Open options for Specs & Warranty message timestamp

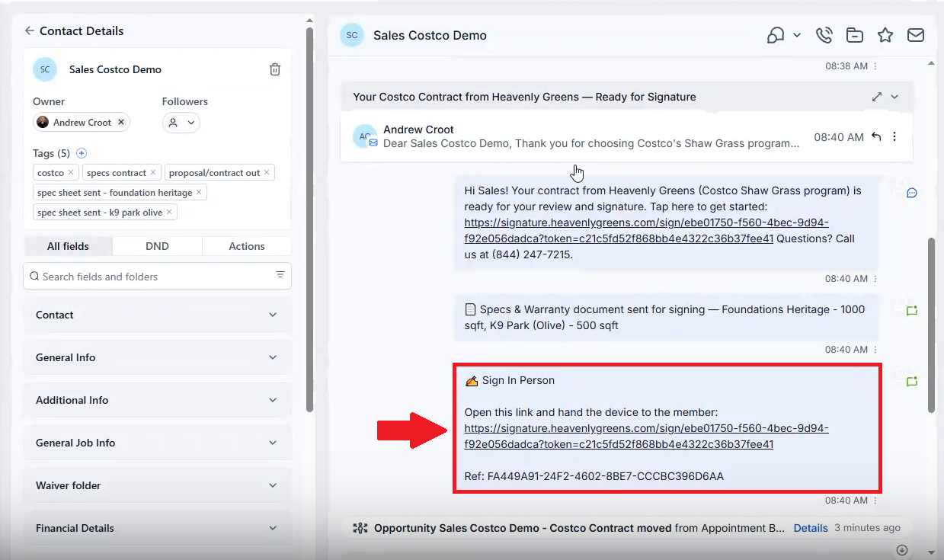[x=875, y=350]
